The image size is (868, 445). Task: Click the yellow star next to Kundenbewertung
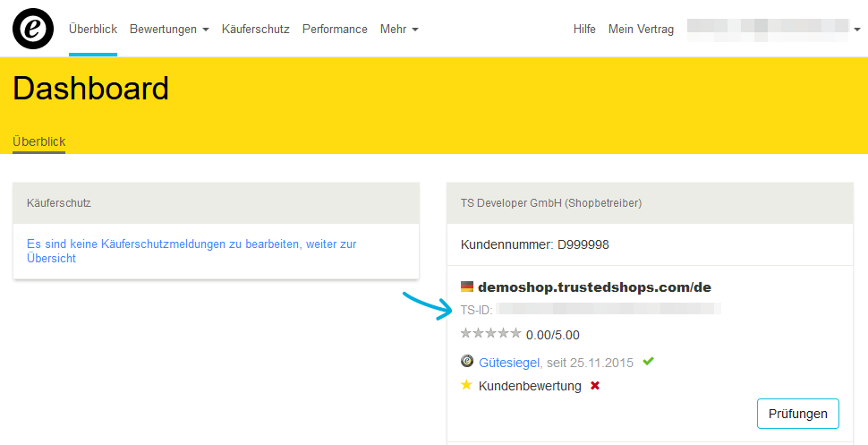[x=466, y=385]
